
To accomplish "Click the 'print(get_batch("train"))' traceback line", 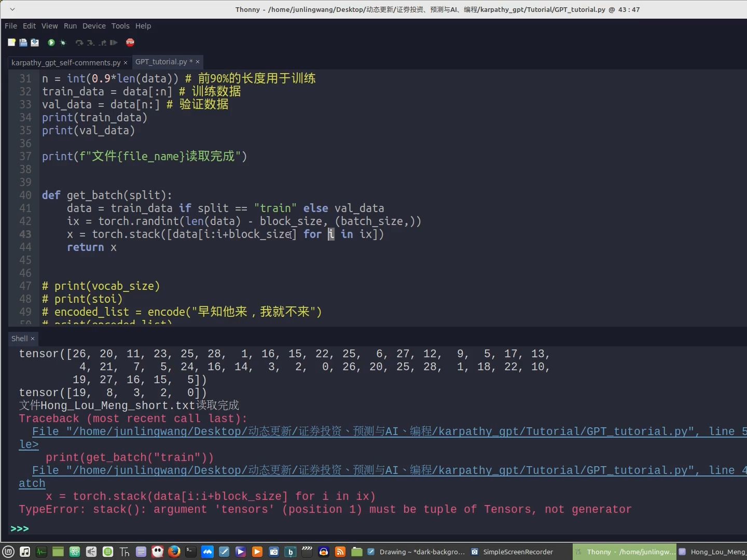I will 130,457.
